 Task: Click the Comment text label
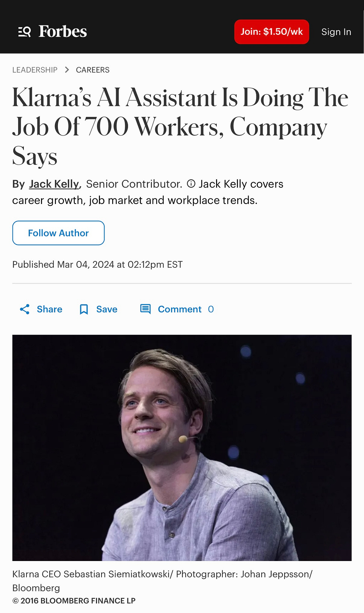coord(179,309)
